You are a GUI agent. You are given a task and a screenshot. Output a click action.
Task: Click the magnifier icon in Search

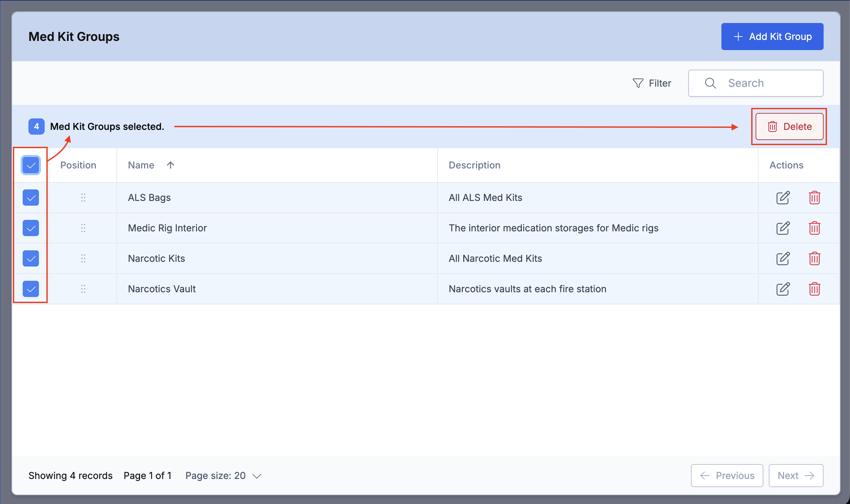[x=710, y=83]
